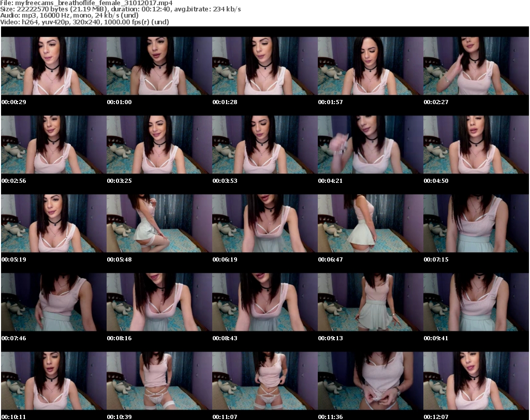Image resolution: width=530 pixels, height=420 pixels.
Task: Click the timestamp label '00:03:25'
Action: pos(120,181)
